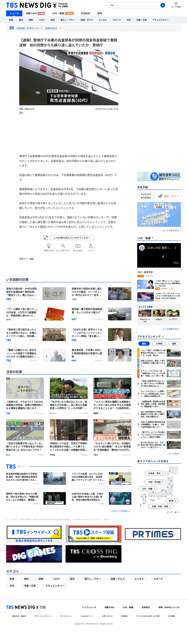
Task: Expand the 参院選 各党アンケート notice chevron
Action: tap(61, 28)
